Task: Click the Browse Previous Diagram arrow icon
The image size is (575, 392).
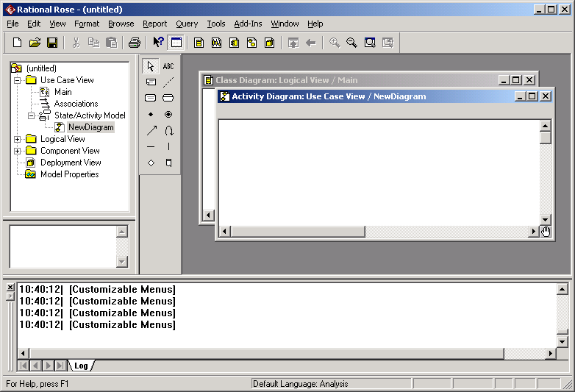Action: point(310,43)
